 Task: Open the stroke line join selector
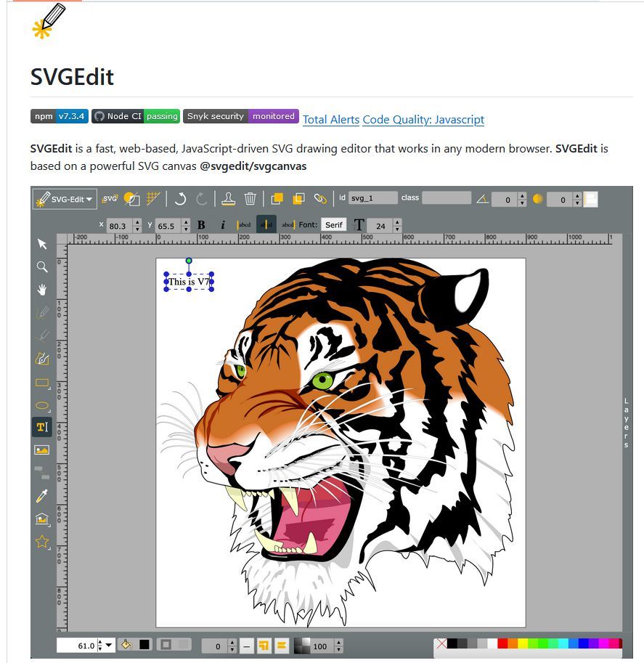coord(264,646)
